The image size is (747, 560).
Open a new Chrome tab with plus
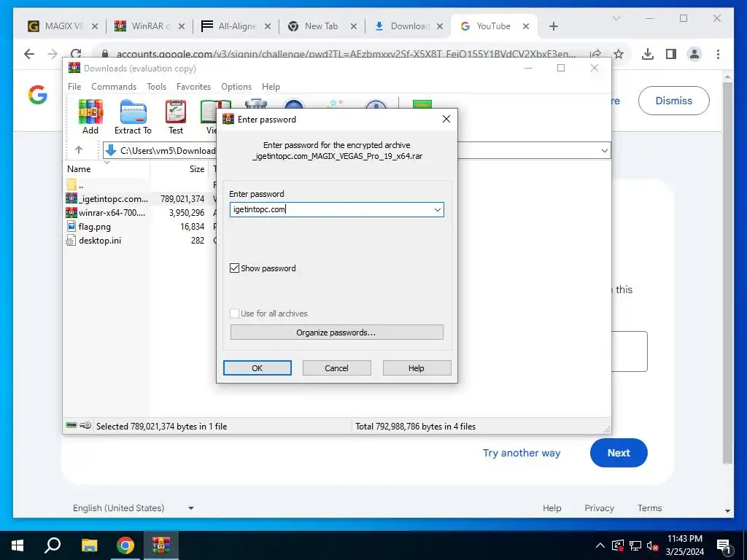tap(553, 27)
